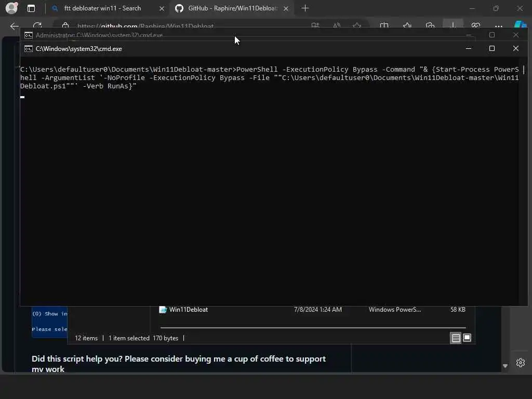Minimize the Edge browser window

coord(472,8)
